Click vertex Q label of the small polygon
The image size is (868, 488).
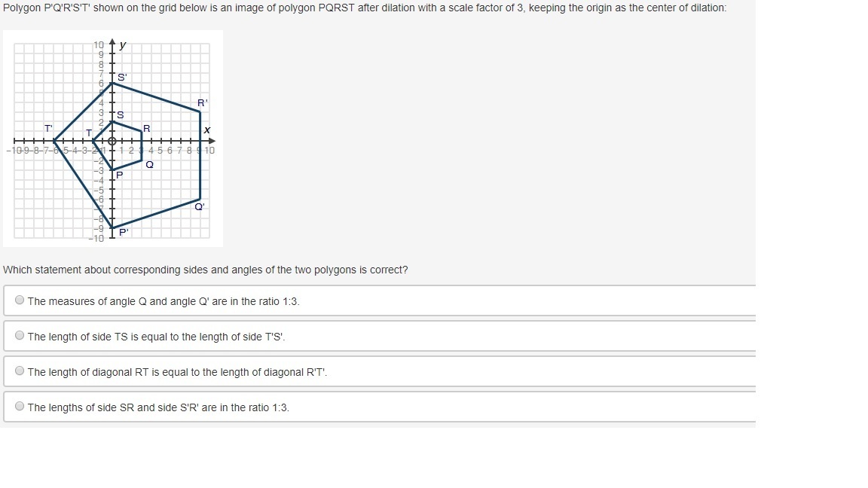tap(149, 164)
